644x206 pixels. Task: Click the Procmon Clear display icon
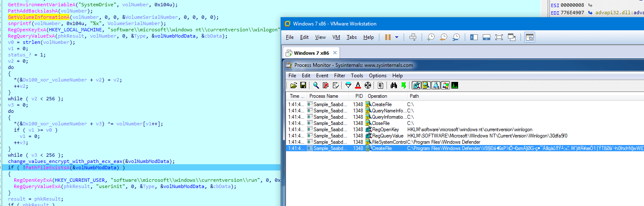click(x=336, y=85)
